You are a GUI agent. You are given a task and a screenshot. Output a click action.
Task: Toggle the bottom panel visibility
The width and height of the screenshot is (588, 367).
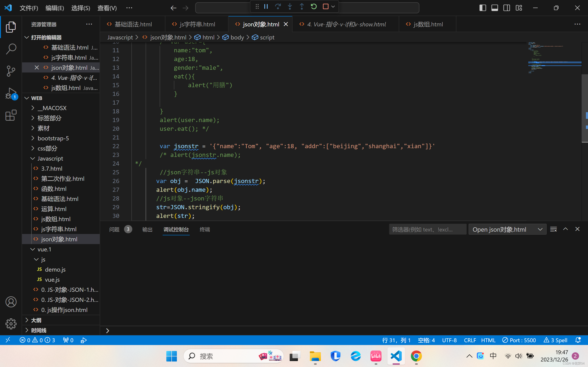[495, 8]
